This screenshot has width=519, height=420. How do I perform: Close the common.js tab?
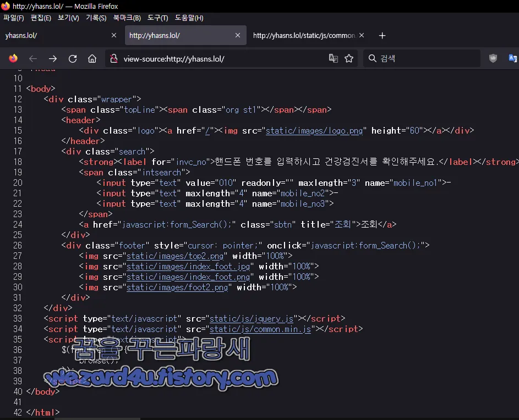[x=362, y=35]
